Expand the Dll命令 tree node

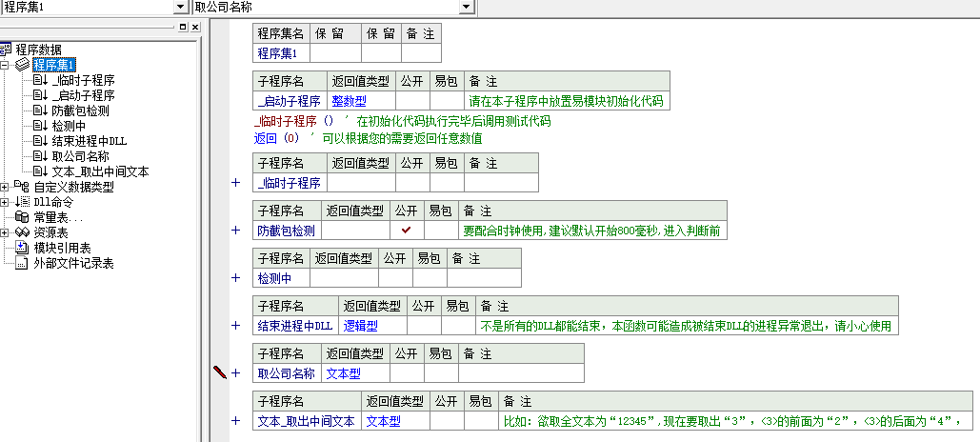tap(5, 202)
